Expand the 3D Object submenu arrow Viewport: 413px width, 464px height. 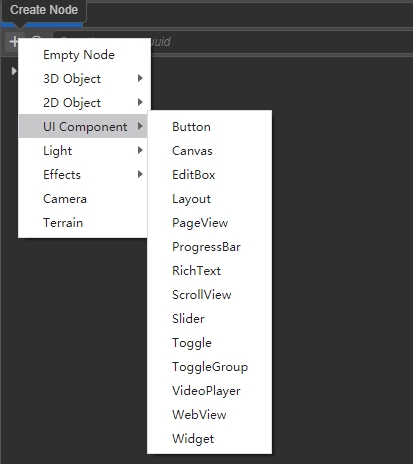click(x=140, y=78)
